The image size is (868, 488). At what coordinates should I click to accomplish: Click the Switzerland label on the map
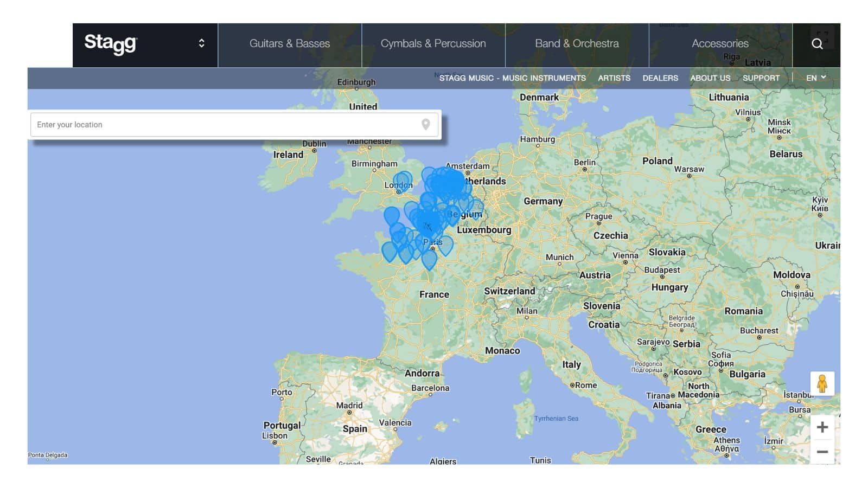click(x=509, y=291)
